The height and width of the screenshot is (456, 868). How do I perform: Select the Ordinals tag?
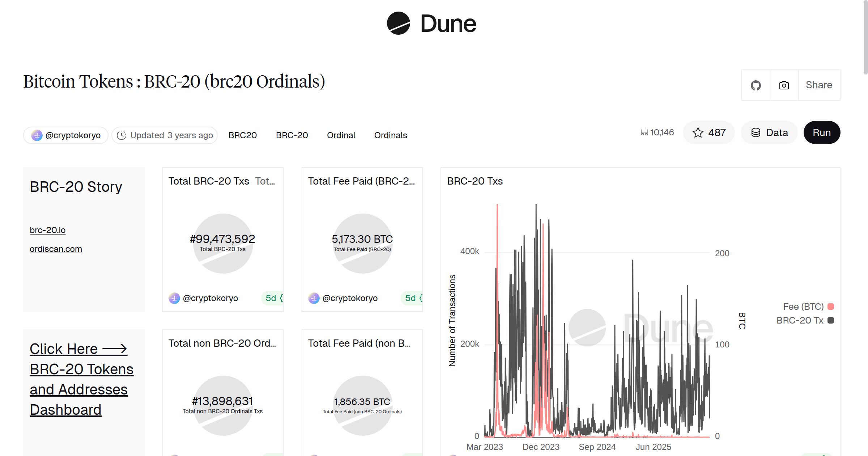pyautogui.click(x=390, y=135)
